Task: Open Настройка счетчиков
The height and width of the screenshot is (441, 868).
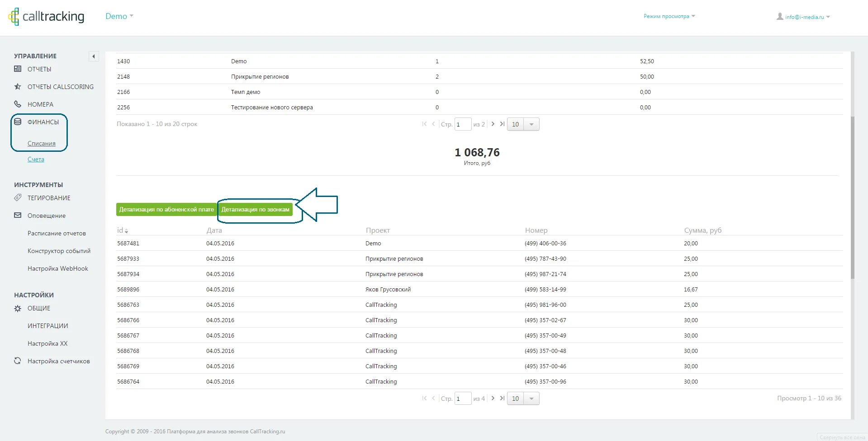Action: point(59,361)
